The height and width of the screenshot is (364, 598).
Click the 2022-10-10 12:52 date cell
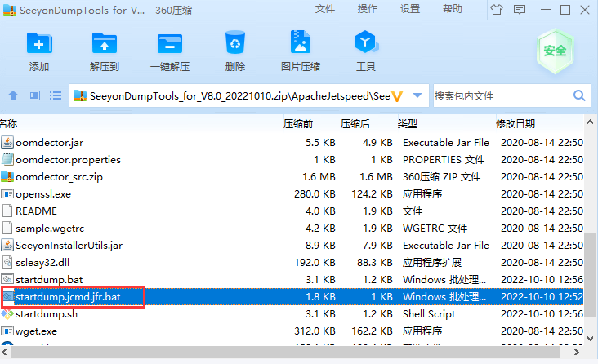click(x=542, y=296)
